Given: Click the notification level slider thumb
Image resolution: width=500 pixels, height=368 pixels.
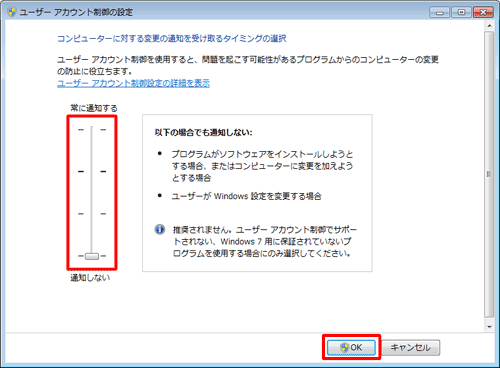Looking at the screenshot, I should coord(92,256).
